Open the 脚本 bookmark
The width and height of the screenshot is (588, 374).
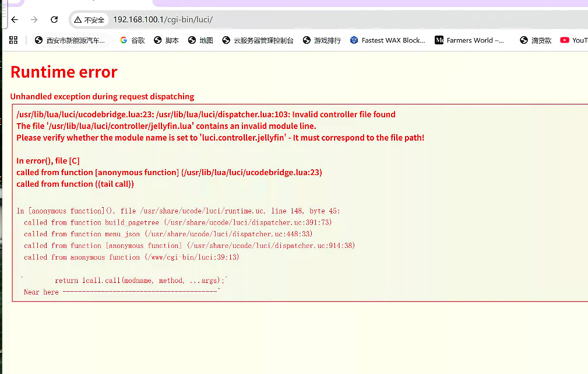pos(167,40)
